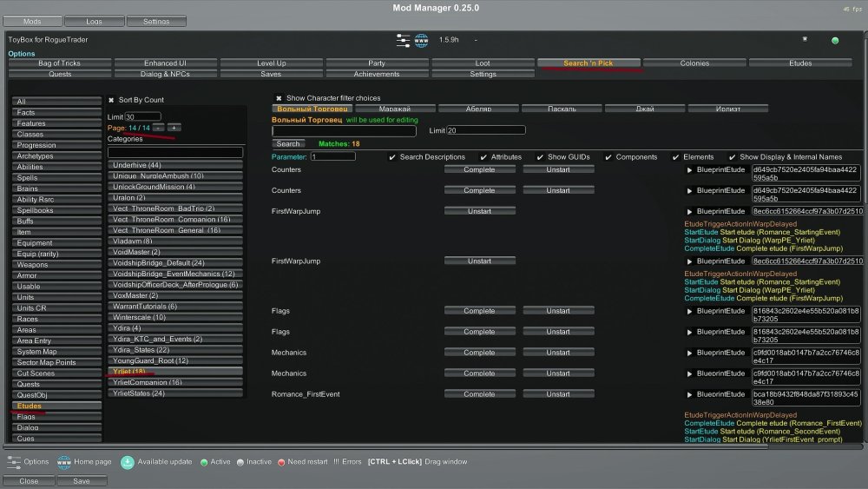Toggle the Sort By Count checkbox
The height and width of the screenshot is (489, 868).
111,100
